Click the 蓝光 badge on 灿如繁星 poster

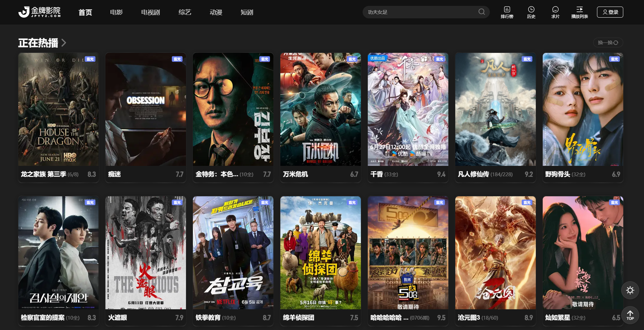(615, 202)
